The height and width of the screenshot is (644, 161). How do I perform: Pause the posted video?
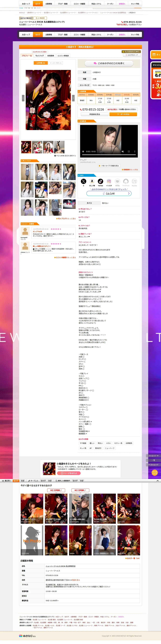83,152
